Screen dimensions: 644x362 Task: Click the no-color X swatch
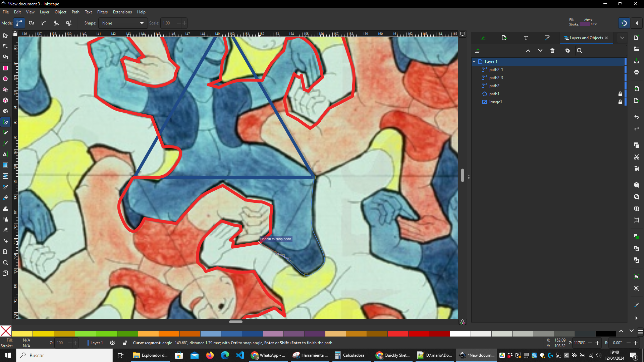pyautogui.click(x=6, y=331)
